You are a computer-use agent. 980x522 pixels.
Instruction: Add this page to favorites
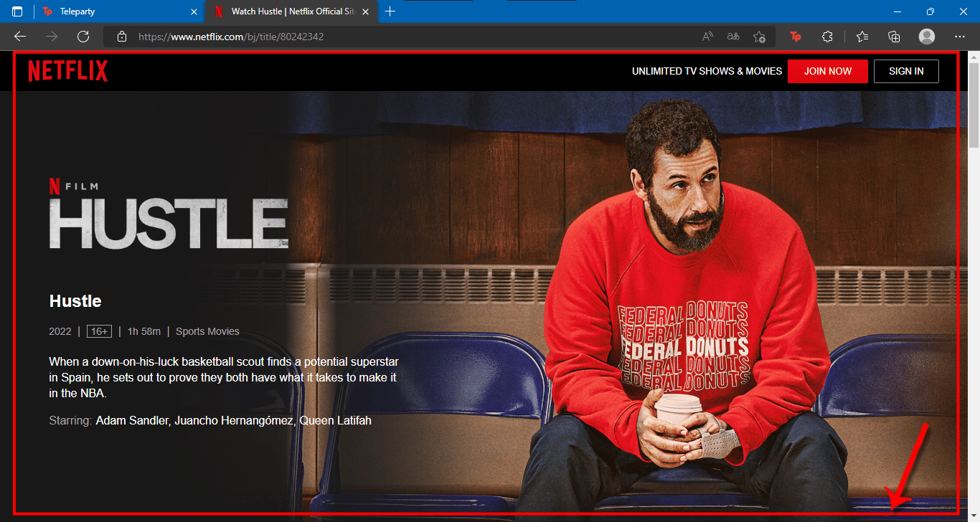[760, 37]
